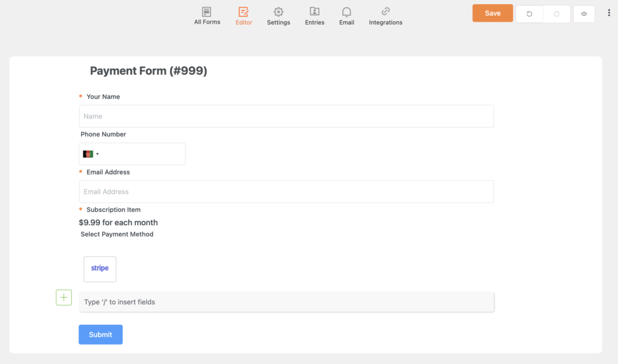Click the orange Save button
The width and height of the screenshot is (618, 364).
click(492, 13)
